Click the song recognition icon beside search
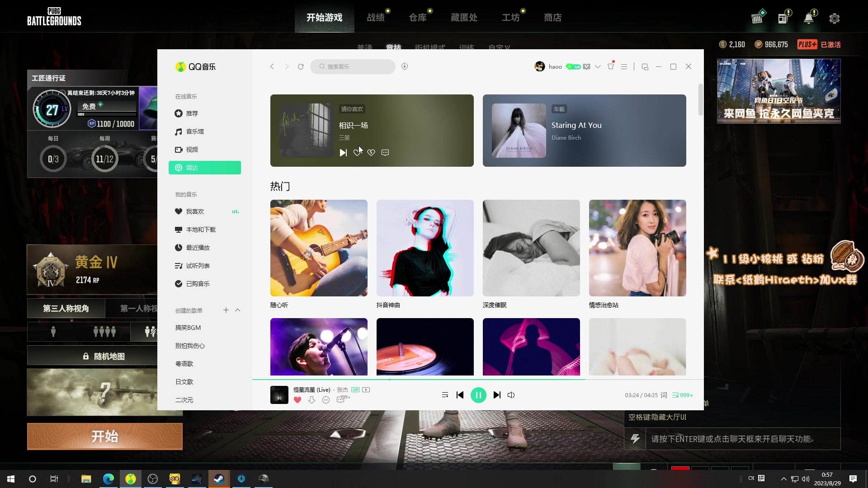 pos(405,66)
